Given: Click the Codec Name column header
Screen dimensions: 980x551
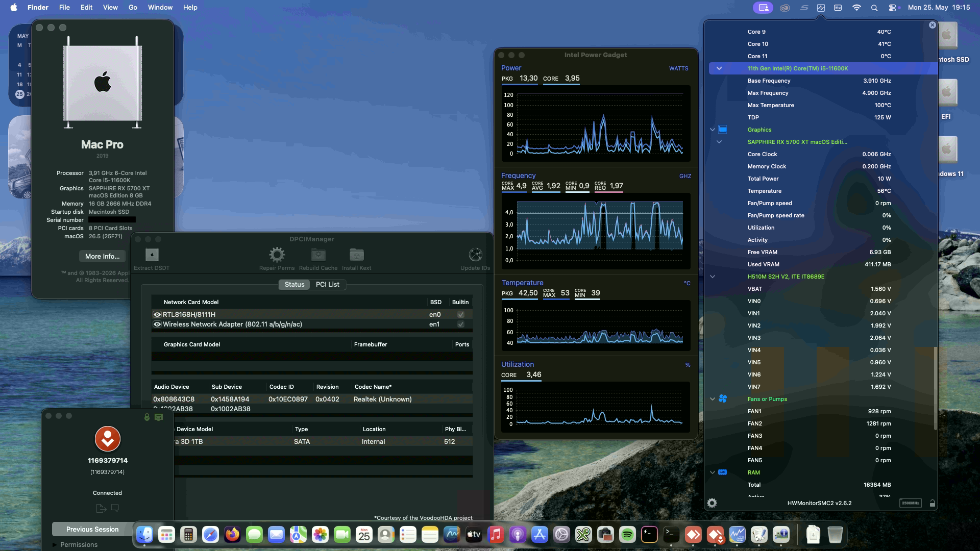Looking at the screenshot, I should click(x=373, y=387).
